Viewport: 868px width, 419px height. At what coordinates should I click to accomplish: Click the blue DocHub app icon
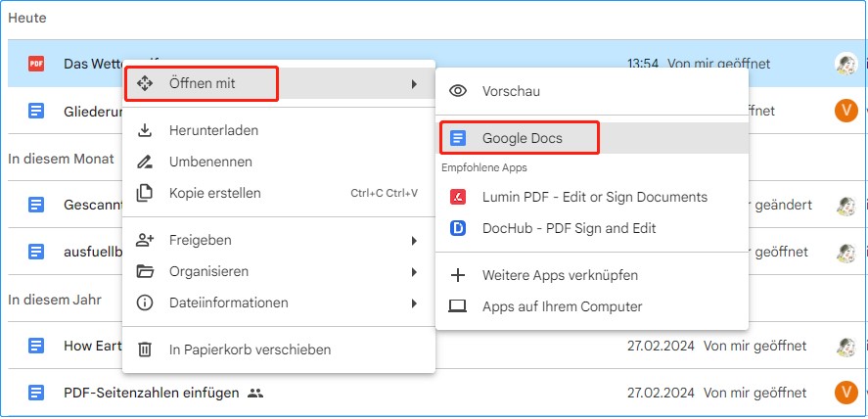point(458,228)
